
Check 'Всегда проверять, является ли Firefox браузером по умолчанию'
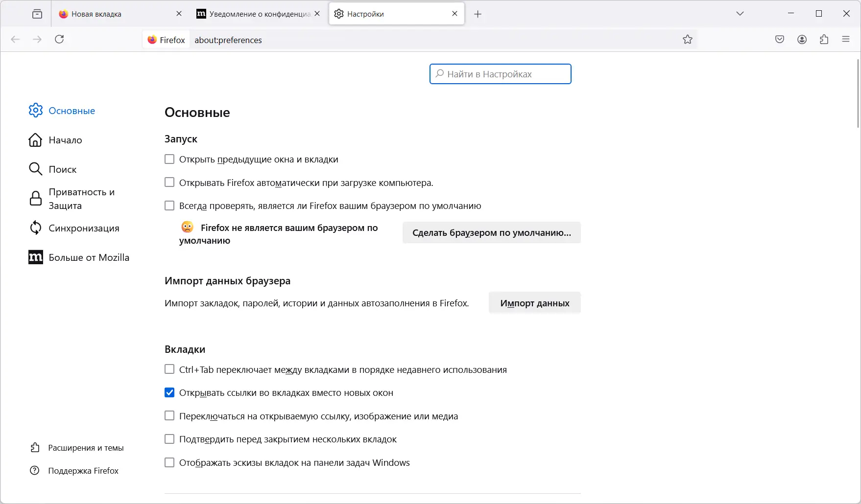169,206
